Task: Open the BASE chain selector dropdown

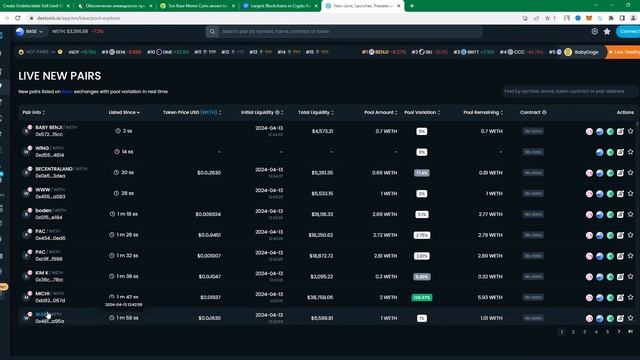Action: pyautogui.click(x=30, y=31)
